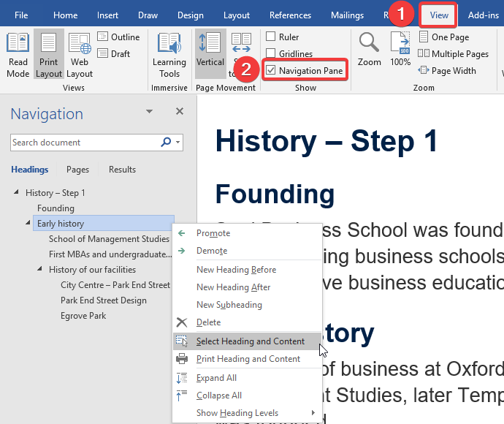Switch to Pages tab in Navigation
The width and height of the screenshot is (504, 424).
tap(77, 169)
